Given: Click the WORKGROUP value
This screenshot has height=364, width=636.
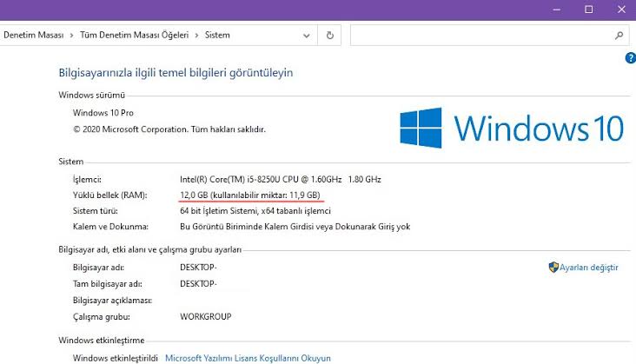Looking at the screenshot, I should click(206, 316).
